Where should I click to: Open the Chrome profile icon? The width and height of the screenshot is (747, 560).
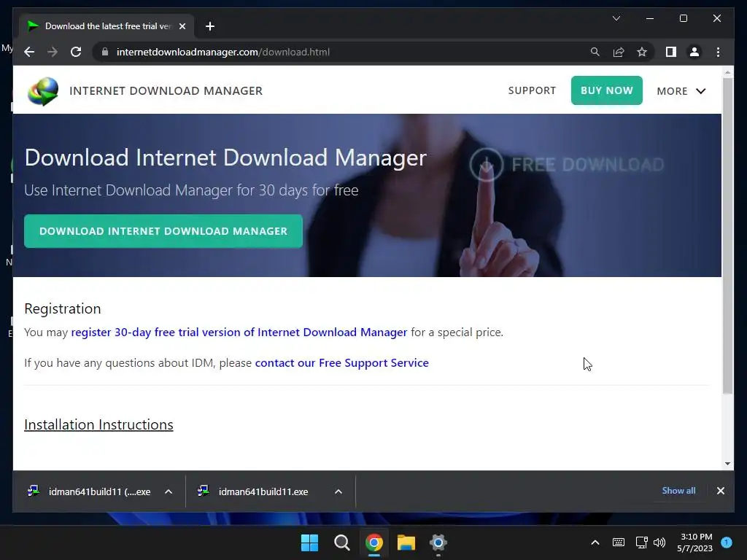694,52
